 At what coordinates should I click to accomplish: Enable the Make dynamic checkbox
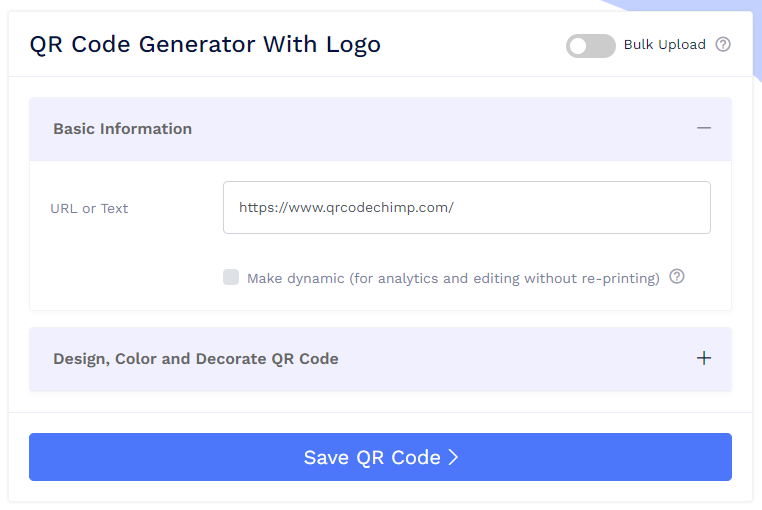(x=231, y=277)
